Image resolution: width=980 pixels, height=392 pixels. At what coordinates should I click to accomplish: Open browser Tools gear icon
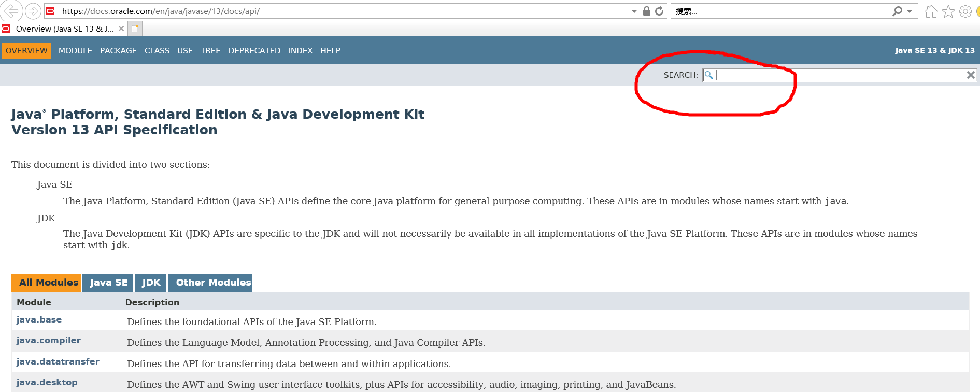(x=965, y=11)
